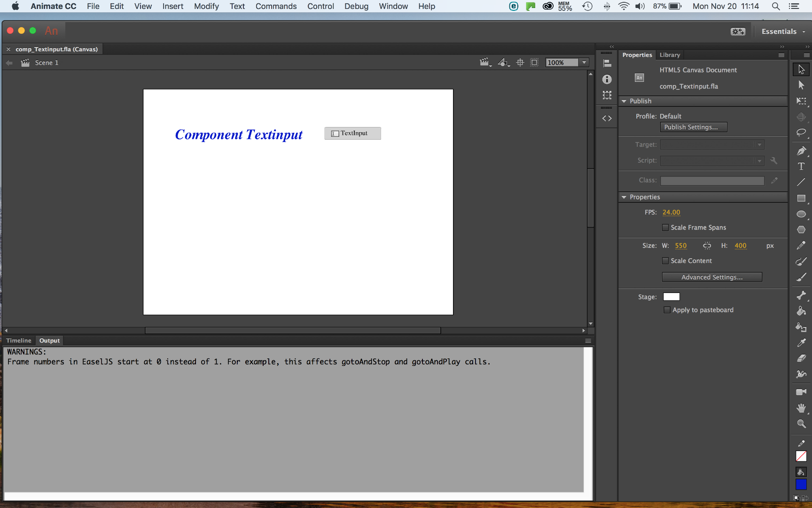
Task: Select the Free Transform tool
Action: coord(801,101)
